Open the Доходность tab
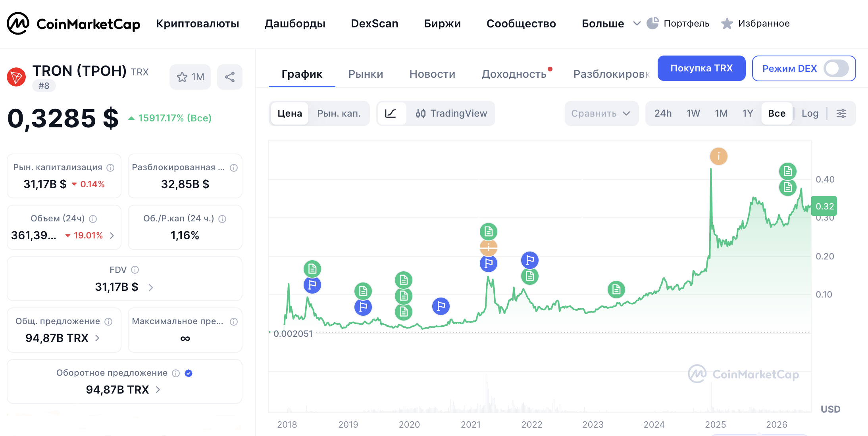Viewport: 868px width, 436px height. point(514,74)
